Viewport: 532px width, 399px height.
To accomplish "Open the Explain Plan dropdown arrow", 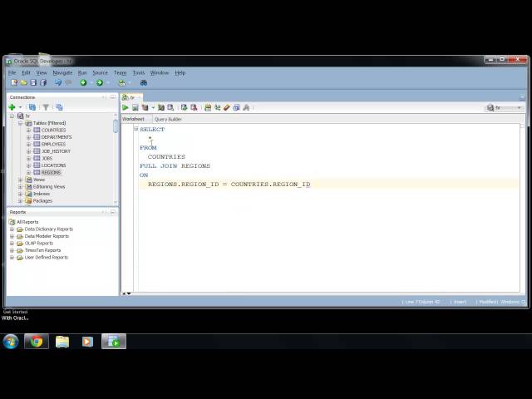I will [x=153, y=107].
